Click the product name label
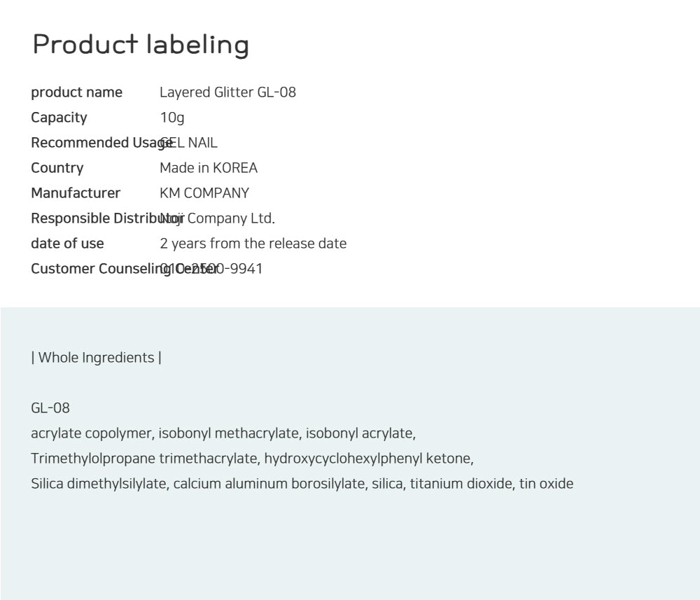Viewport: 700px width, 600px height. click(x=76, y=92)
